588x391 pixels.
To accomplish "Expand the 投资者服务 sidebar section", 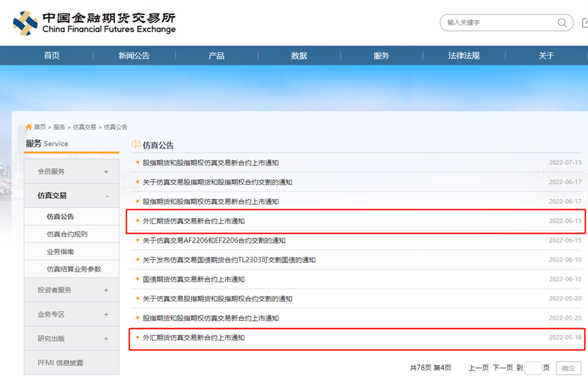I will (106, 290).
